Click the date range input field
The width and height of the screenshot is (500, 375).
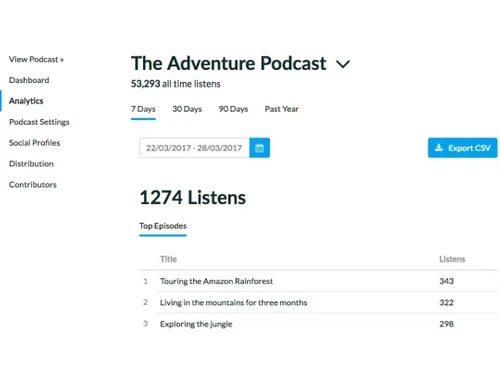[x=194, y=148]
